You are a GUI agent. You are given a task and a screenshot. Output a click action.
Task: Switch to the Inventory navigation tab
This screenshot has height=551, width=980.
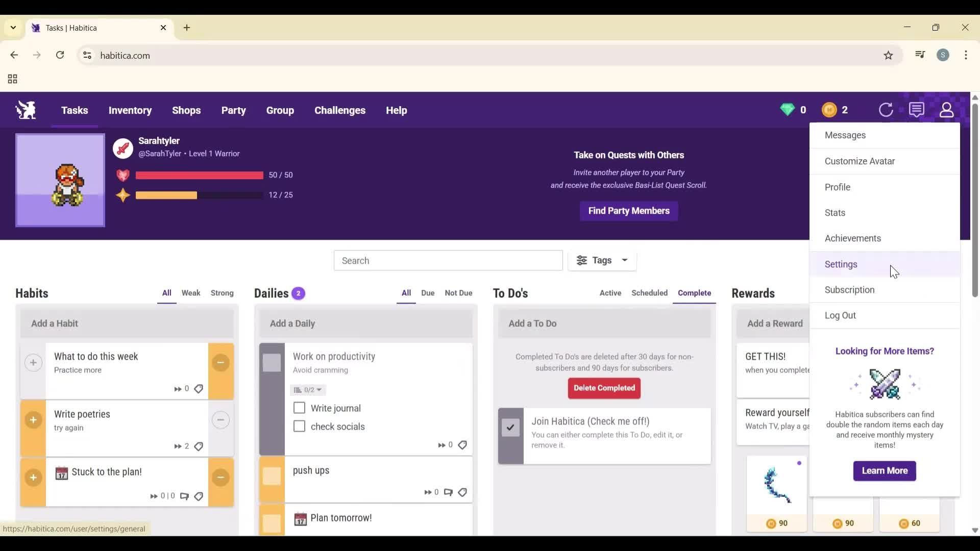click(x=130, y=110)
